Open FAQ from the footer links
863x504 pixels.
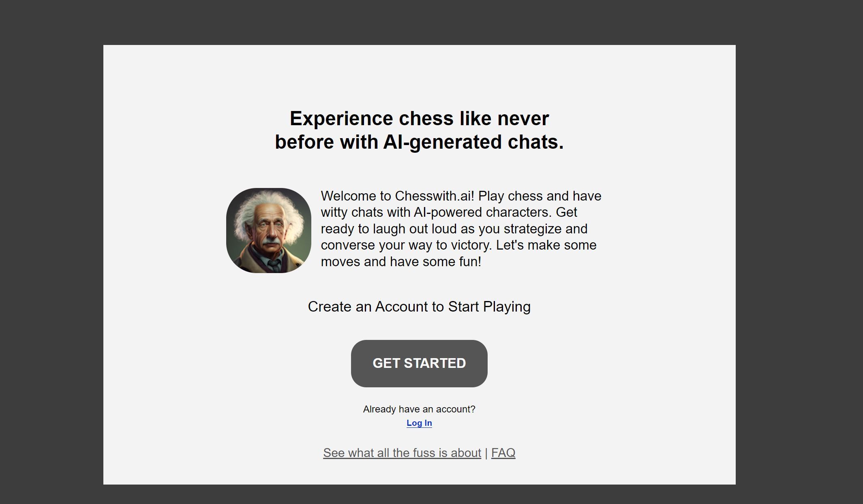pyautogui.click(x=503, y=453)
